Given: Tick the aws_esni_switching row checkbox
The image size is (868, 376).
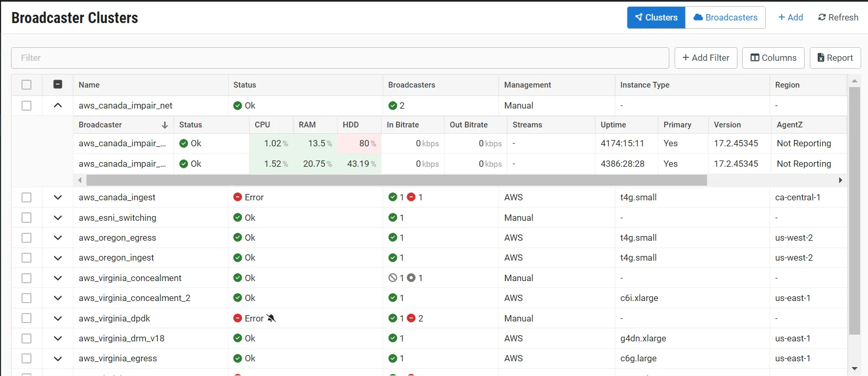Looking at the screenshot, I should point(27,218).
